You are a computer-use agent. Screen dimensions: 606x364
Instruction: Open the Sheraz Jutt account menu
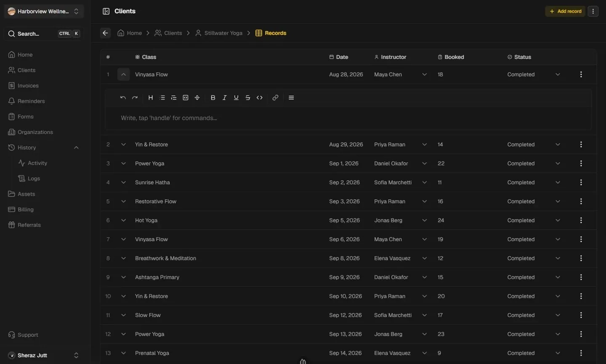click(x=44, y=355)
